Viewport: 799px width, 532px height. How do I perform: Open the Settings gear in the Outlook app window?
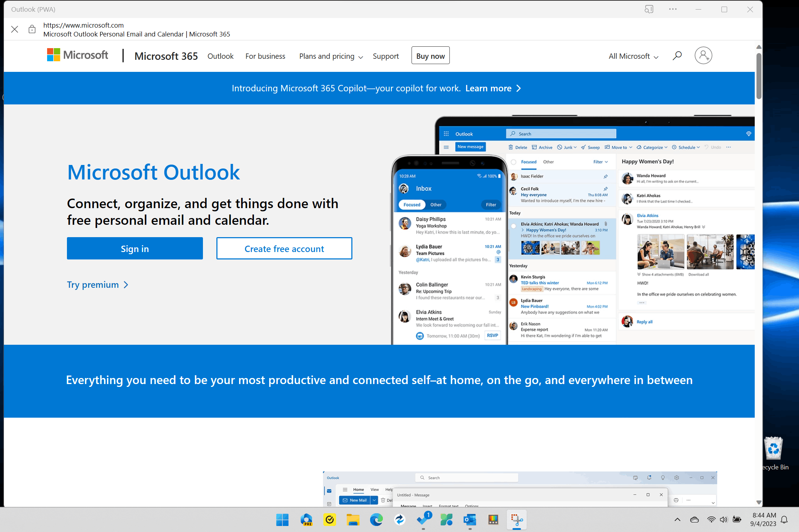tap(676, 477)
